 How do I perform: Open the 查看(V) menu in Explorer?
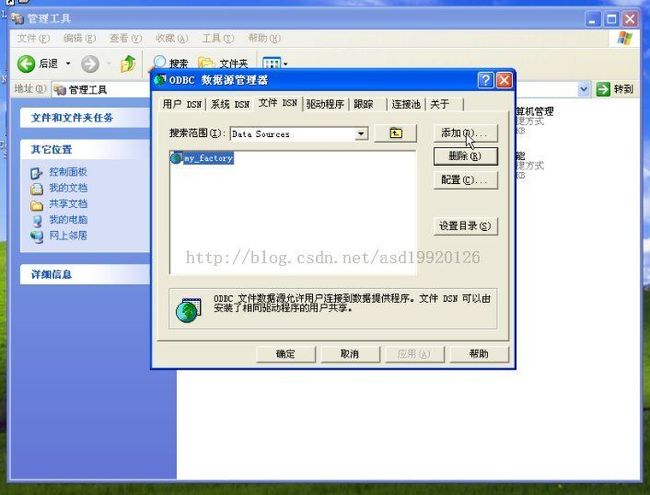point(125,39)
